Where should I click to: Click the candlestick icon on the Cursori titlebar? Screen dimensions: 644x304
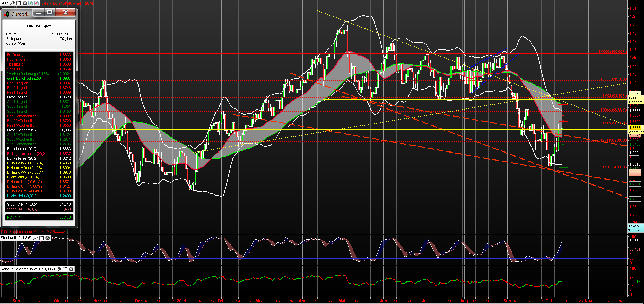click(6, 14)
